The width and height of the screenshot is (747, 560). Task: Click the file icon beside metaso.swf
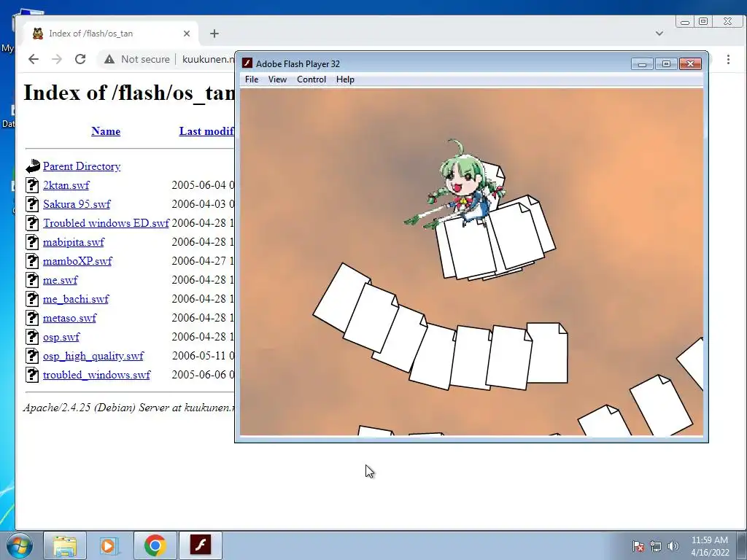[x=32, y=318]
